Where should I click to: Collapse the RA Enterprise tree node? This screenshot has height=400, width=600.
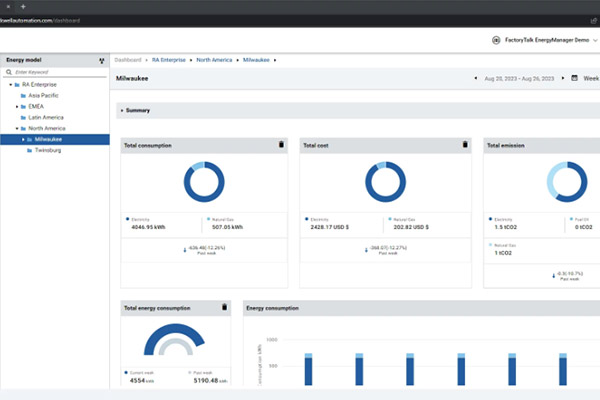click(11, 85)
